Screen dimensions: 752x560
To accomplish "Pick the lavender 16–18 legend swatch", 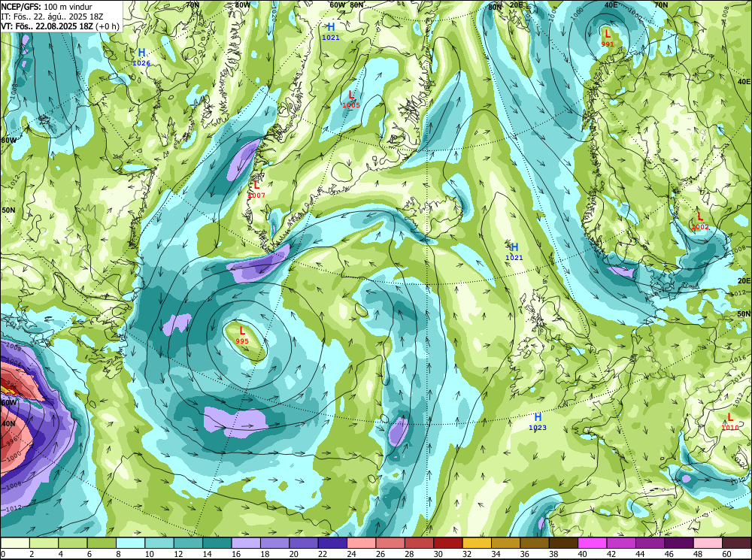I will [246, 543].
